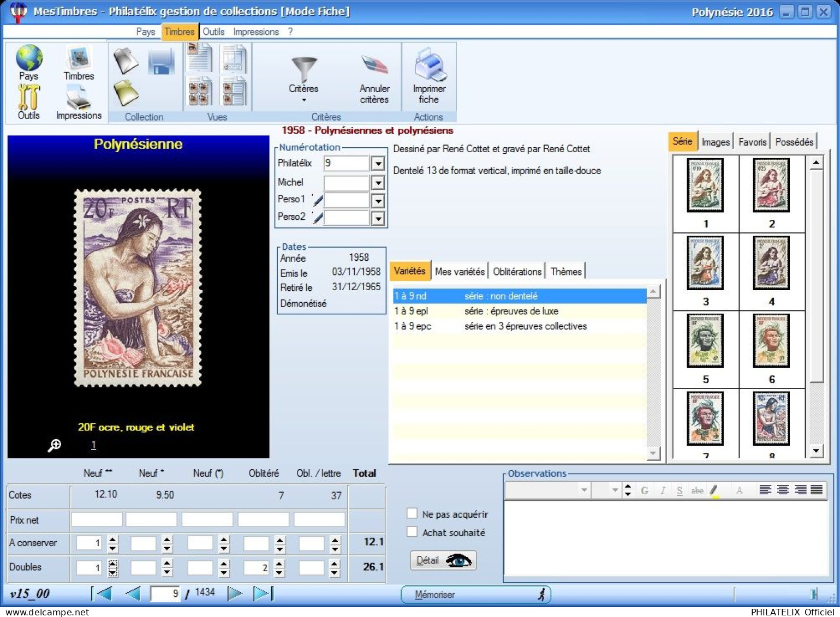Click the font color A icon
The image size is (840, 617).
pos(740,490)
